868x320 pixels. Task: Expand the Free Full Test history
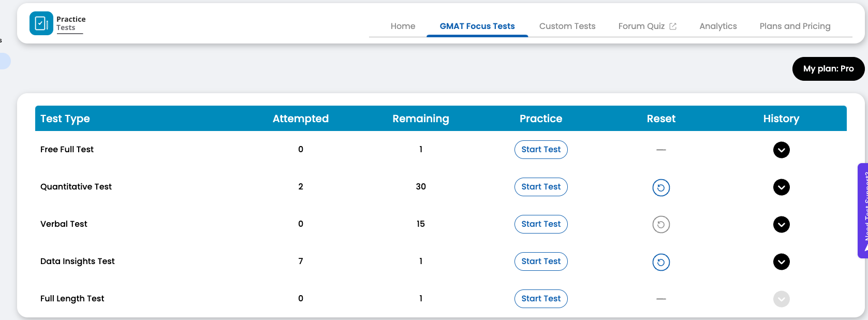[781, 150]
